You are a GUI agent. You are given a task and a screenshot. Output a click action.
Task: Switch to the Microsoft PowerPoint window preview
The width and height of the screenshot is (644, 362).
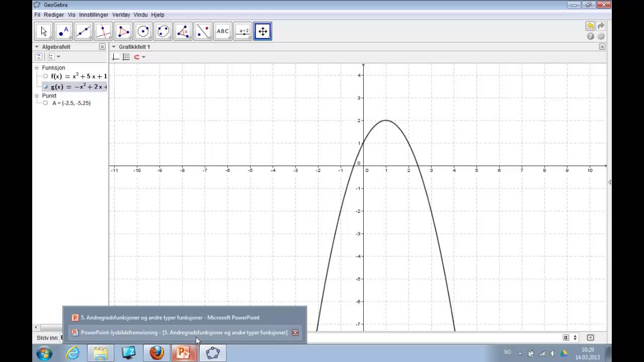[184, 318]
